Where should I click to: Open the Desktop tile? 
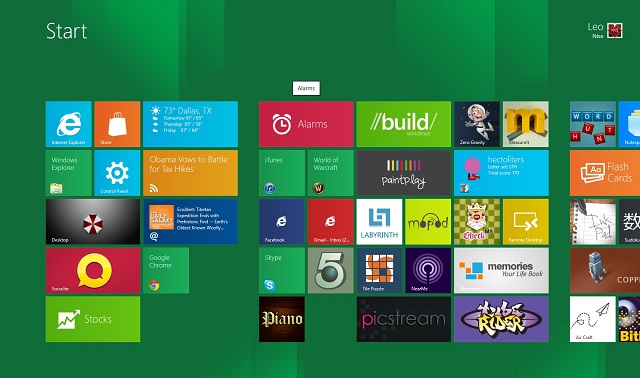(93, 222)
